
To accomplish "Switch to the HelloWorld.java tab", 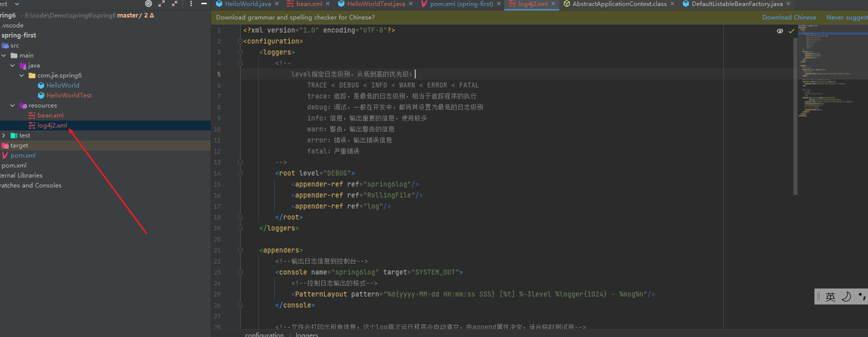I will coord(248,3).
